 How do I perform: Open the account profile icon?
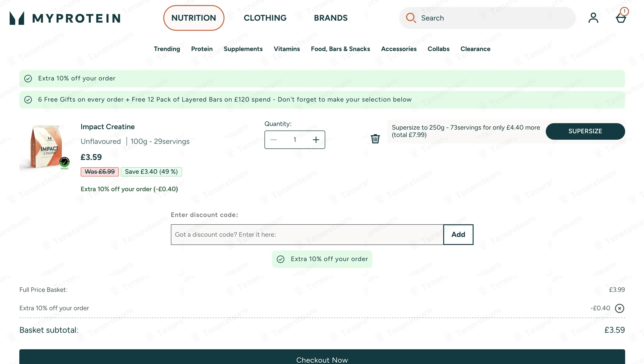[593, 18]
